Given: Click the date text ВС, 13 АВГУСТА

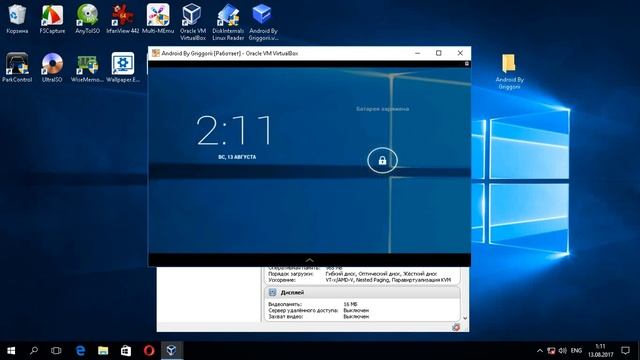Looking at the screenshot, I should 237,157.
